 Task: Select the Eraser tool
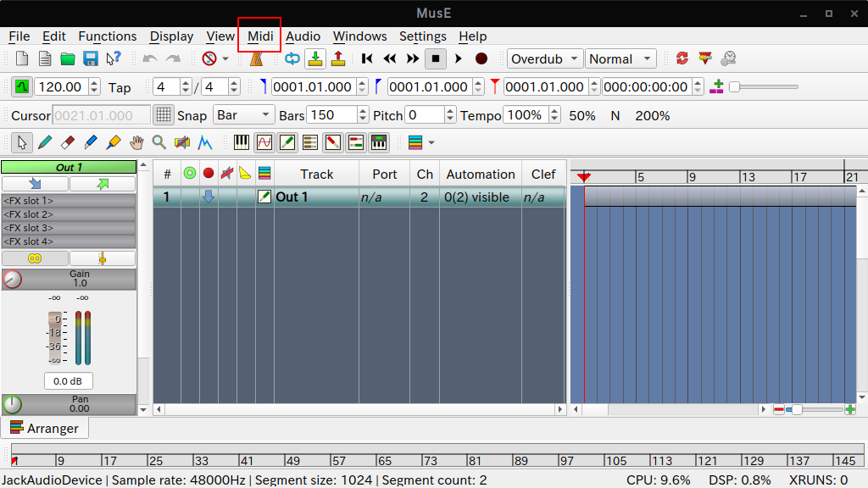[x=68, y=142]
